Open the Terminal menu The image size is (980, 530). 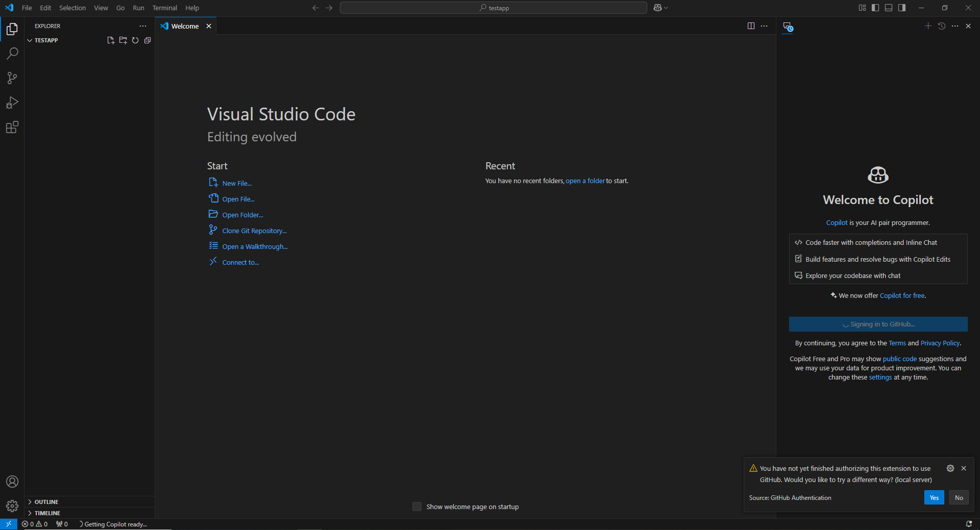pyautogui.click(x=165, y=8)
